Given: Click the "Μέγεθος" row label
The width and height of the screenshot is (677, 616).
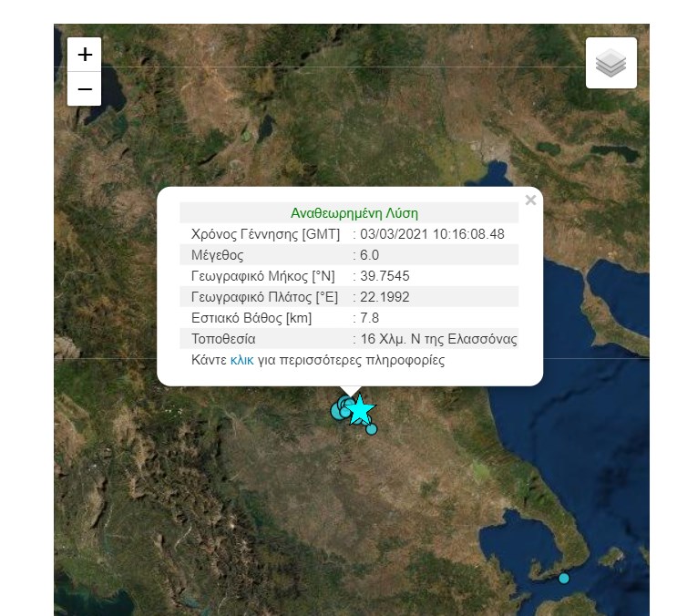Looking at the screenshot, I should [x=218, y=255].
